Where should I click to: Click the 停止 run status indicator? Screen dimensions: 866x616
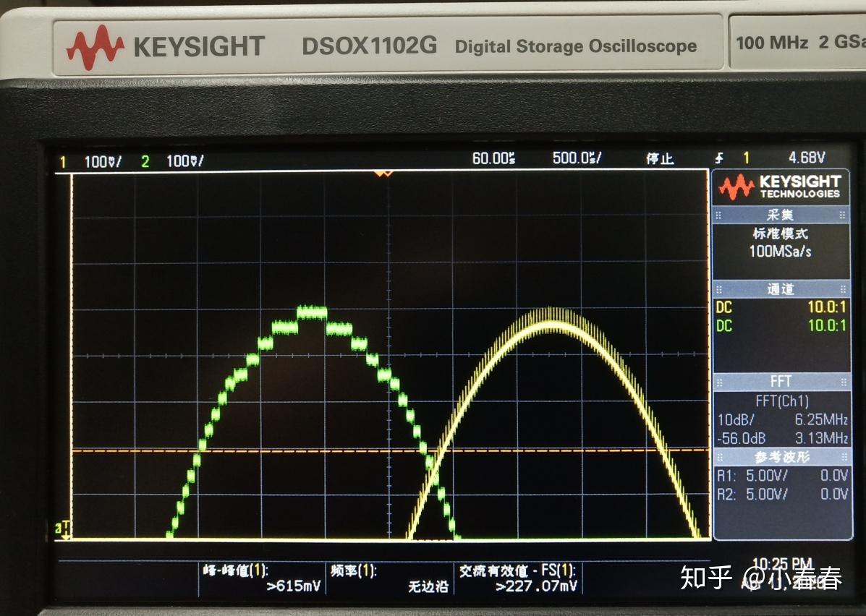coord(660,159)
